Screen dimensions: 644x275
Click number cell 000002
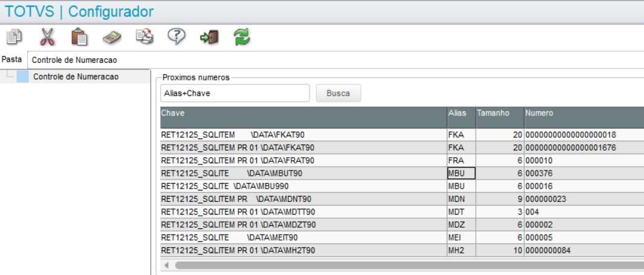[x=584, y=224]
